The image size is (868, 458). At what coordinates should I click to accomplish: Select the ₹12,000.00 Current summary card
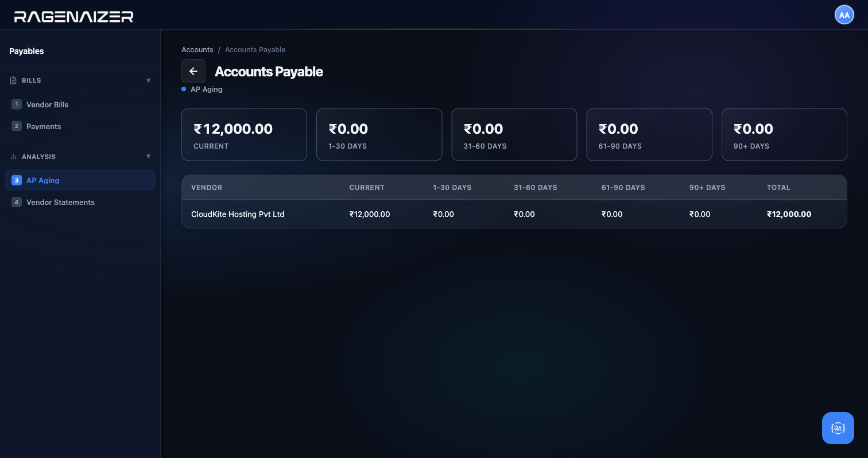point(244,134)
